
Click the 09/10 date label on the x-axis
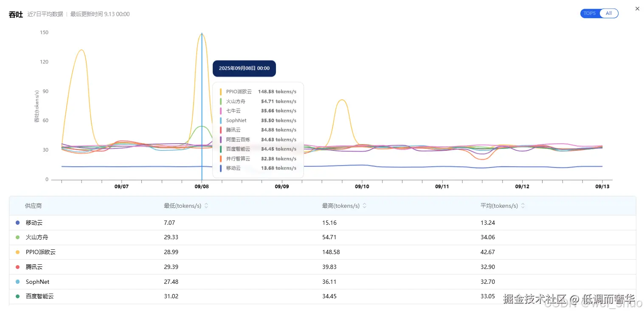click(362, 187)
